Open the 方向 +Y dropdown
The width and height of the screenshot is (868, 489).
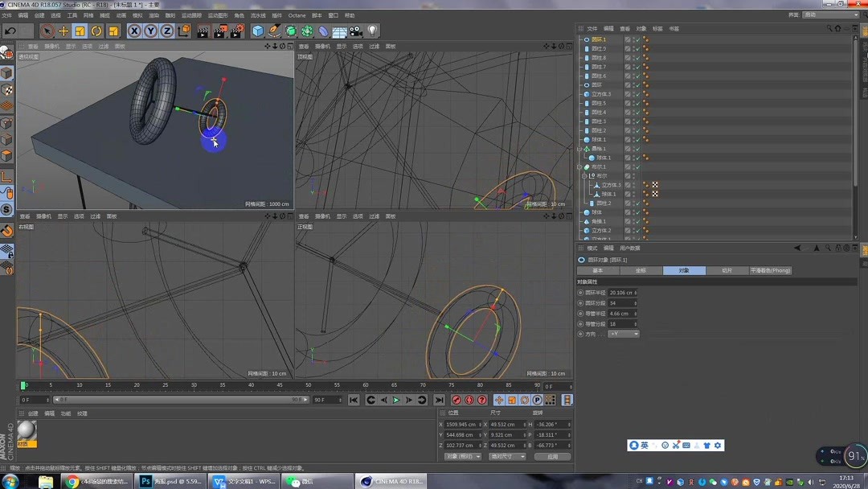624,334
